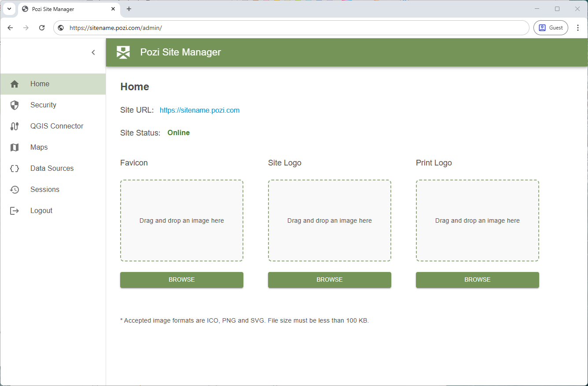Click the Site Logo drag-and-drop area
588x386 pixels.
(x=329, y=220)
